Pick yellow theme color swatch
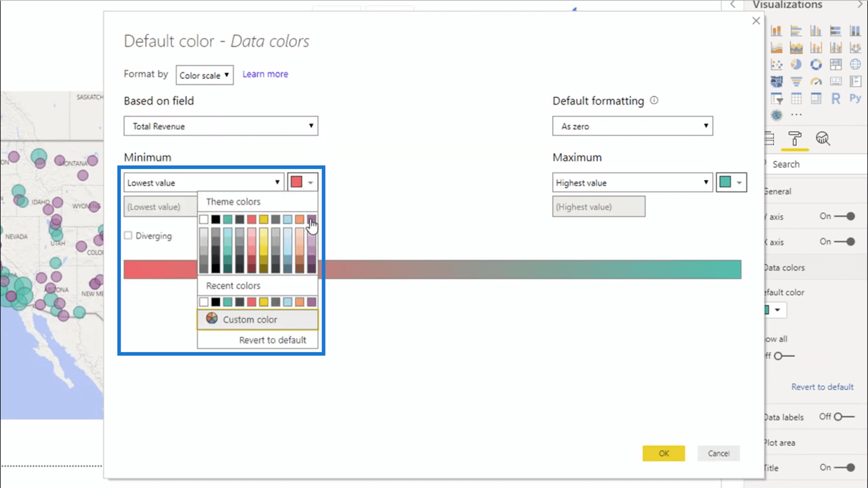868x488 pixels. (264, 219)
